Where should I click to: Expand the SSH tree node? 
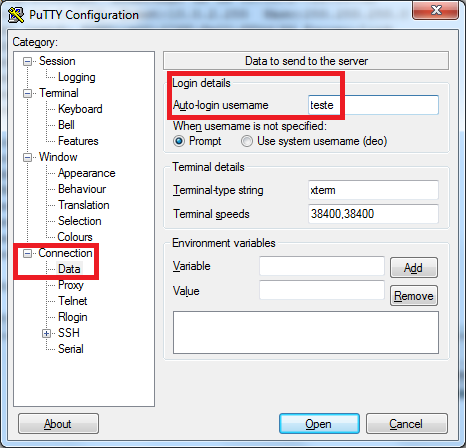[46, 333]
